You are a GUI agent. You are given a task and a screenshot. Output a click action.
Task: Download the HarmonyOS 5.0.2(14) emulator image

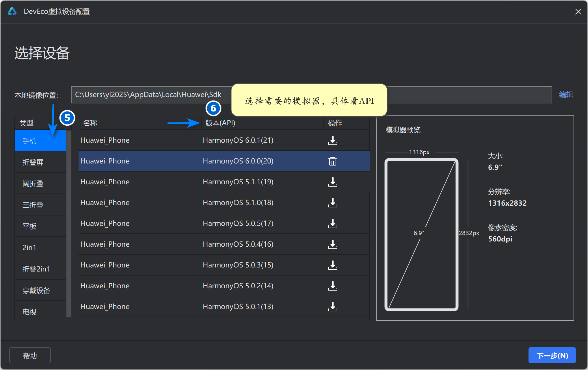tap(332, 286)
